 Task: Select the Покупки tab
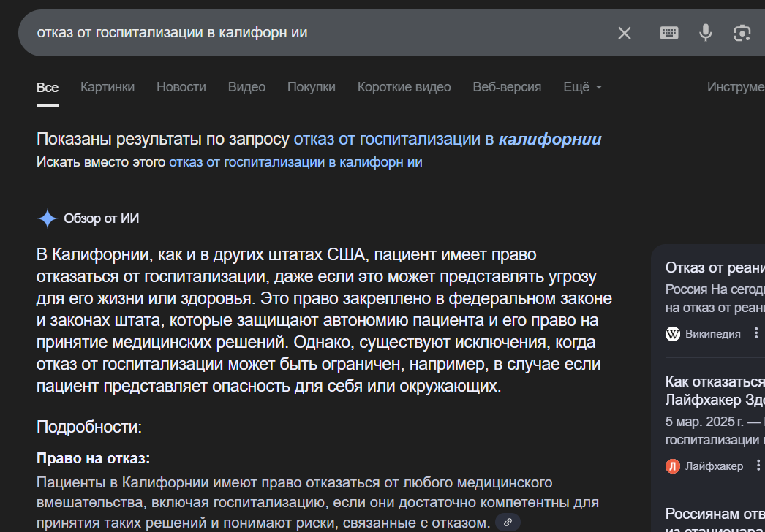coord(311,87)
